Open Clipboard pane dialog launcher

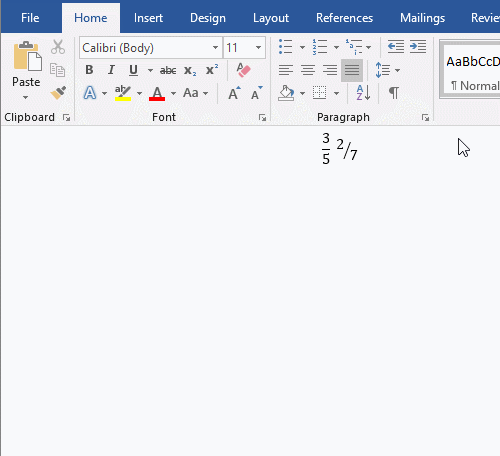[66, 117]
